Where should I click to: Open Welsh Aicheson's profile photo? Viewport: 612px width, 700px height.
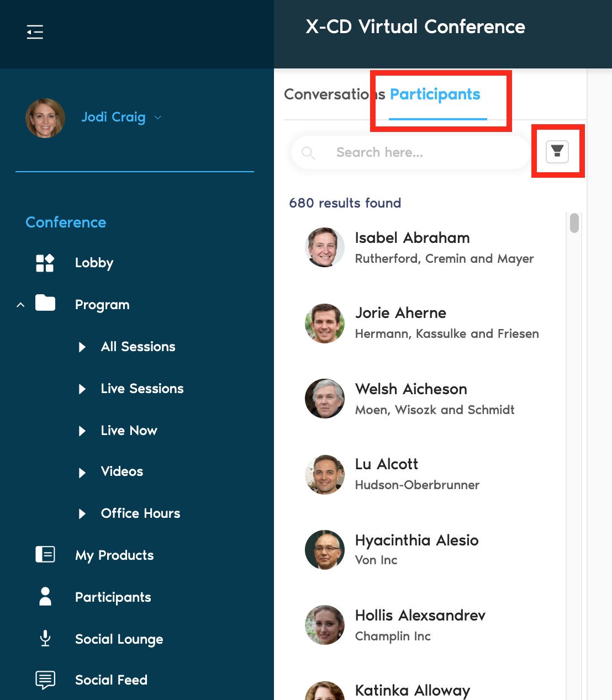(325, 399)
